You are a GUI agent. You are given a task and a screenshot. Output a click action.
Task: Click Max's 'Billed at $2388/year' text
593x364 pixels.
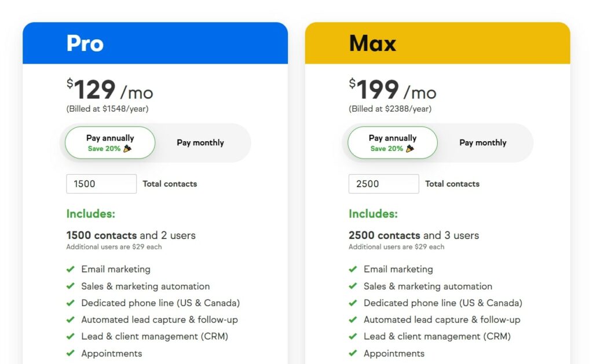pyautogui.click(x=390, y=109)
